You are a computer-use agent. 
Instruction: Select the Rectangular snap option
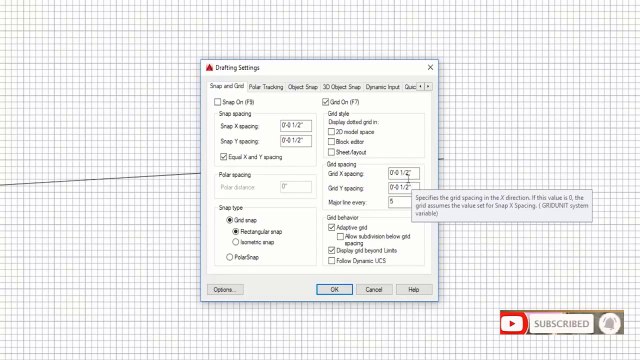236,231
